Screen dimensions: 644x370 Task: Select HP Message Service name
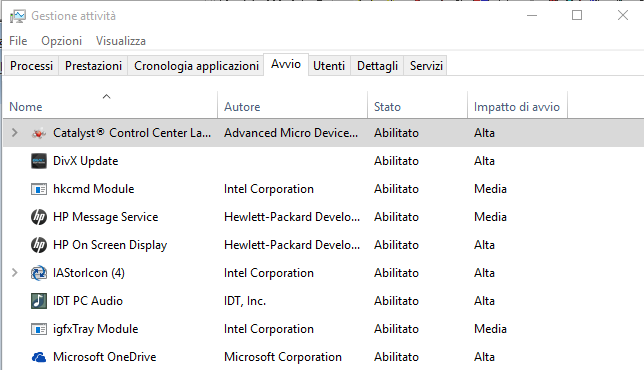point(106,217)
